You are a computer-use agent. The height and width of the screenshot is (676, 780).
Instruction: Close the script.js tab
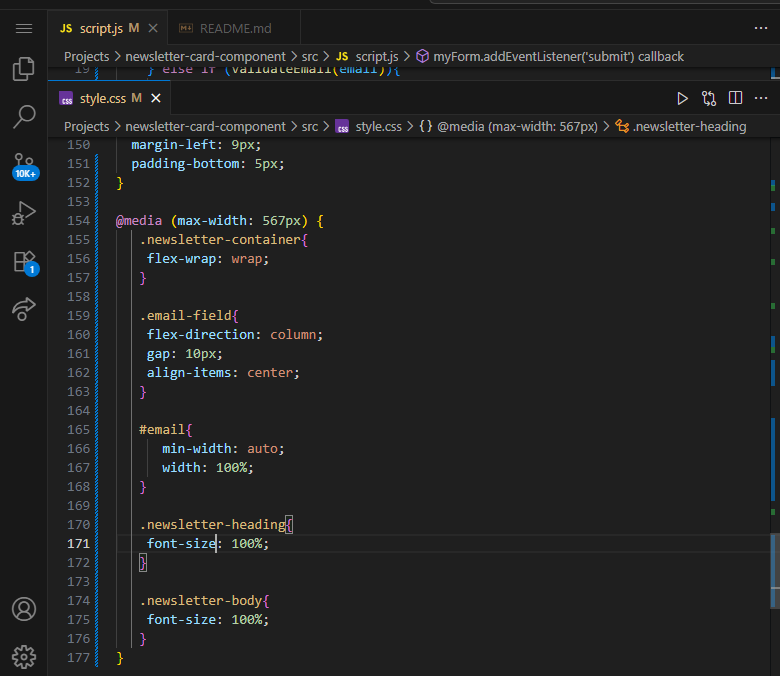153,28
